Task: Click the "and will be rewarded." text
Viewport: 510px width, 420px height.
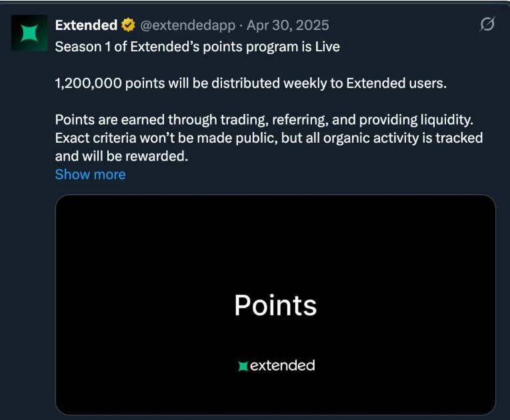Action: pos(122,156)
